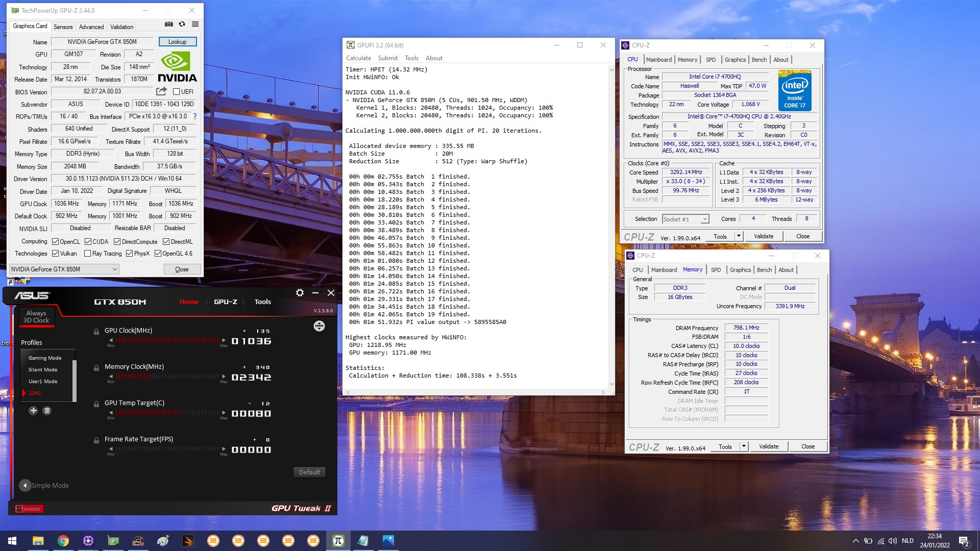Click the Default button in GPU Tweak
The width and height of the screenshot is (980, 551).
[x=309, y=472]
